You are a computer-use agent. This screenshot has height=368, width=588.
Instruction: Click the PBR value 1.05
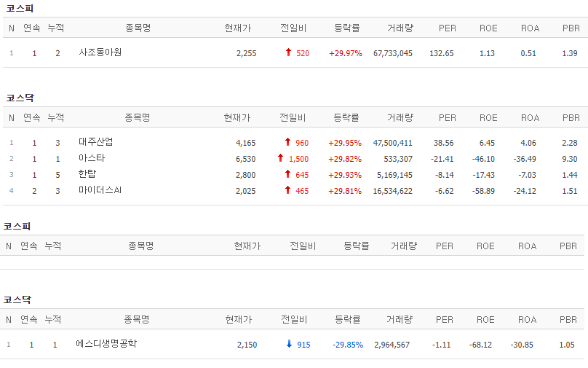pyautogui.click(x=567, y=345)
